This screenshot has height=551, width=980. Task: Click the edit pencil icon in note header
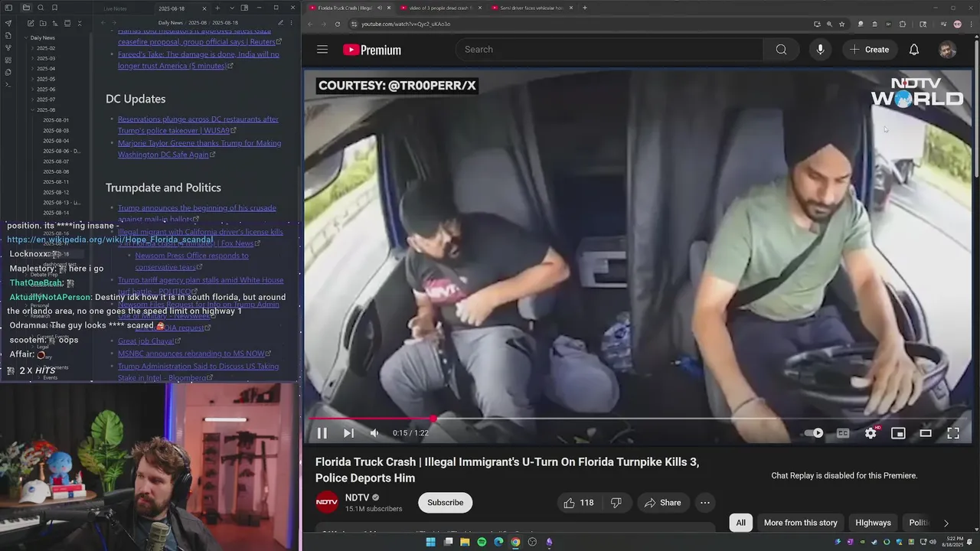pos(281,23)
